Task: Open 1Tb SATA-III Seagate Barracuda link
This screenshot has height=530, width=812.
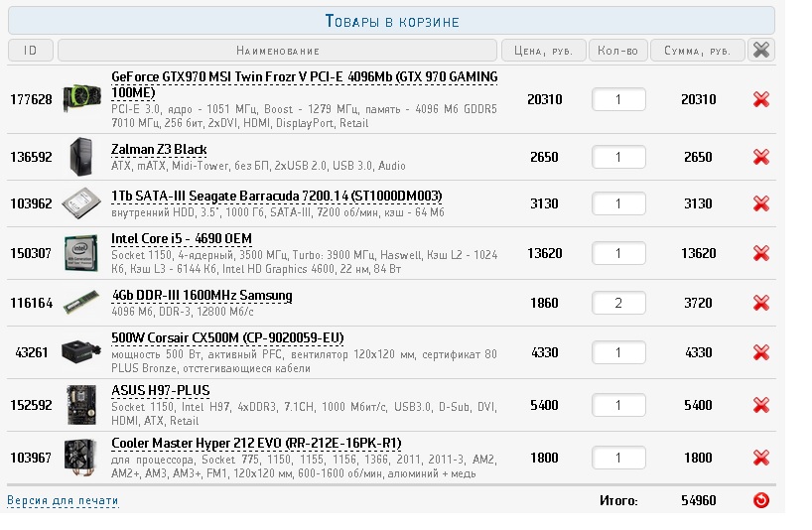Action: coord(277,197)
